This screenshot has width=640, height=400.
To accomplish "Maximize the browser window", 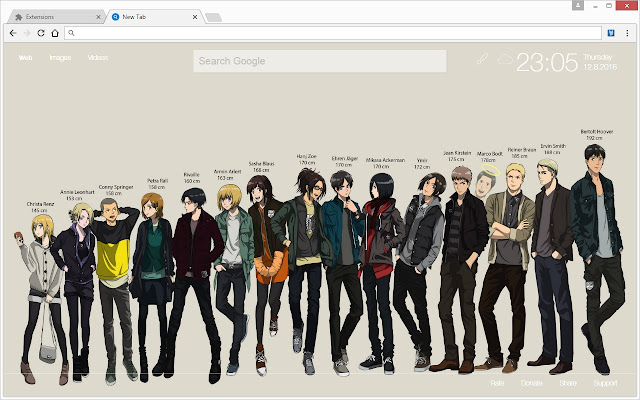I will 609,6.
